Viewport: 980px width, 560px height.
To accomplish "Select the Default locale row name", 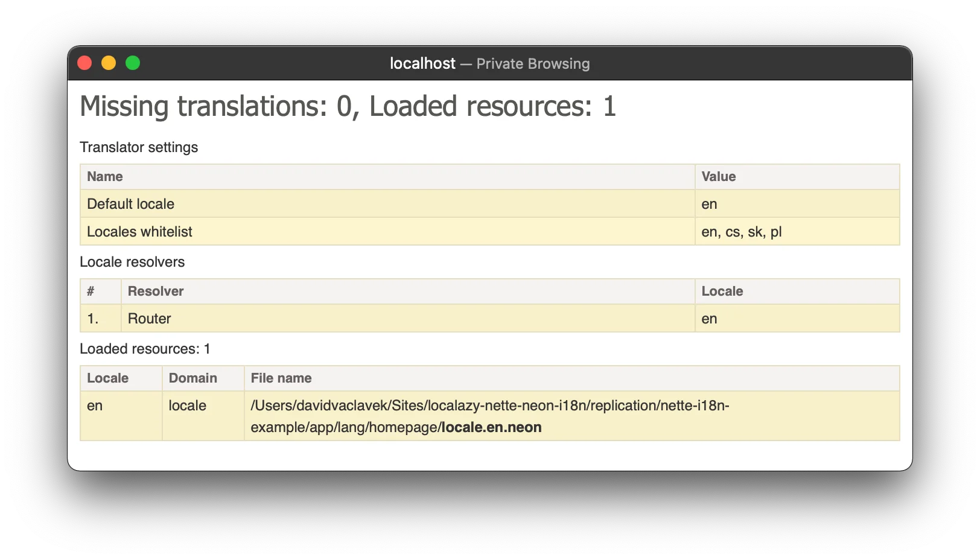I will (130, 204).
